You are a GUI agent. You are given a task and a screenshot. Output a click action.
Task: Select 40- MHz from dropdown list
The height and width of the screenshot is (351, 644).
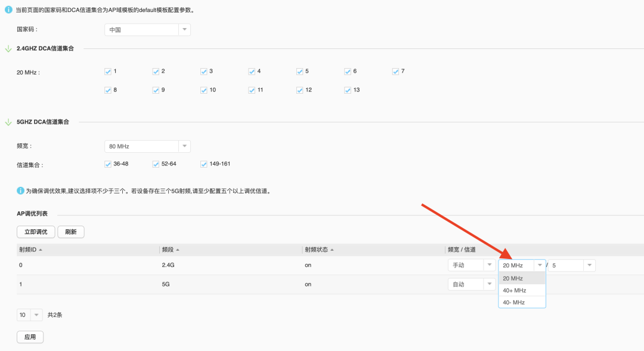(x=522, y=302)
